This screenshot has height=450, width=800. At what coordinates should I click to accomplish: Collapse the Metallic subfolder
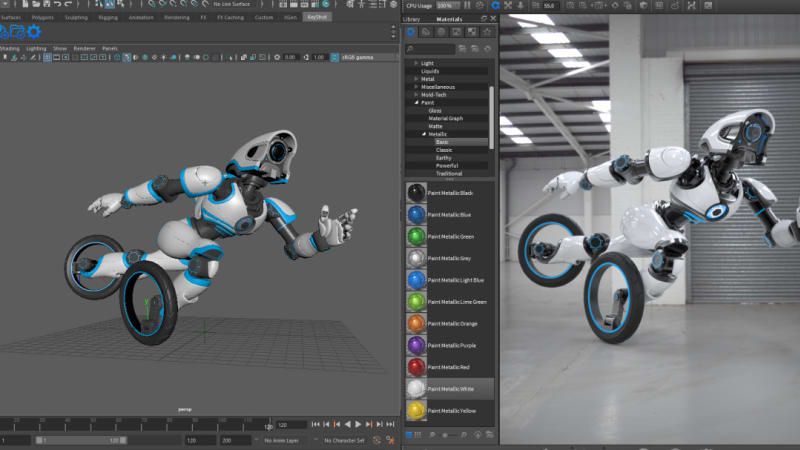423,134
